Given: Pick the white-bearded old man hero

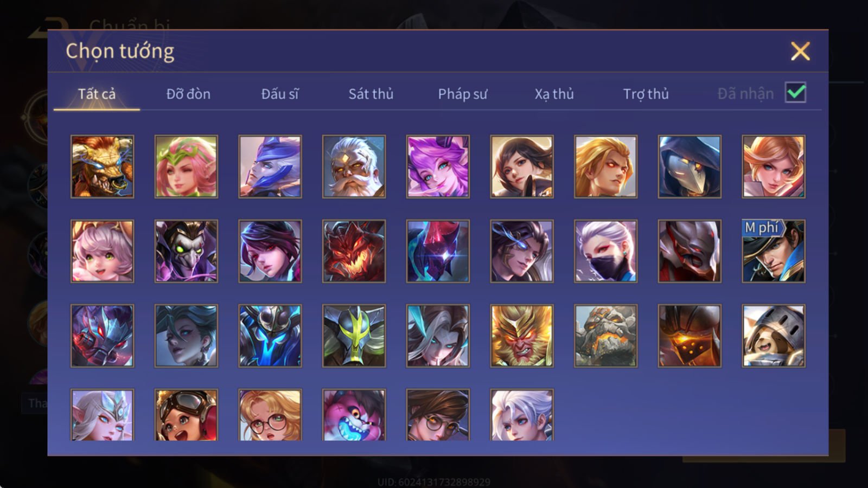Looking at the screenshot, I should point(354,166).
